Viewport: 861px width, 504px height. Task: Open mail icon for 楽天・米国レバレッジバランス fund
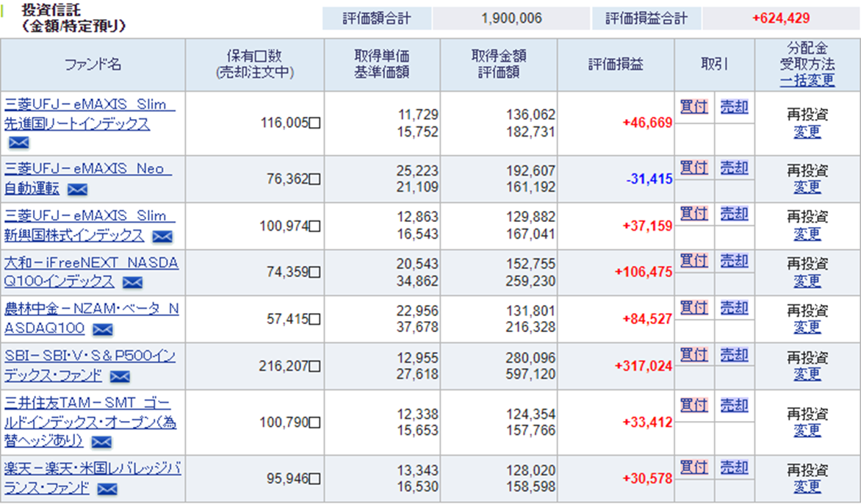107,489
